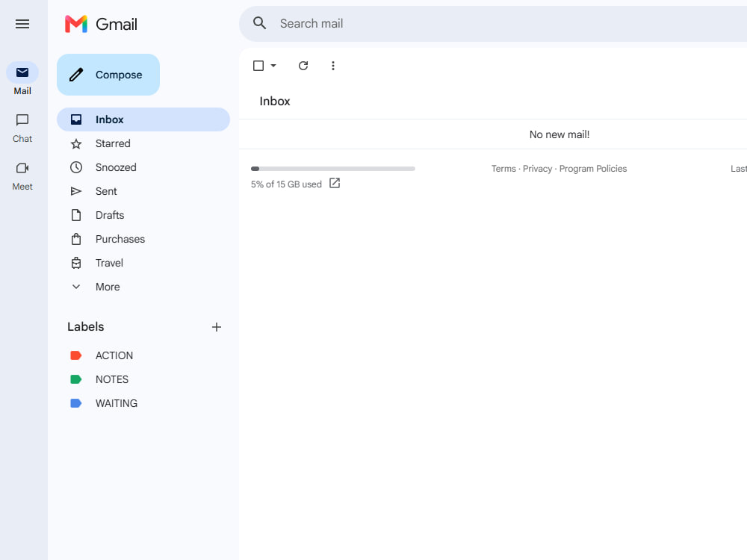Image resolution: width=747 pixels, height=560 pixels.
Task: Click the 'No new mail!' message
Action: point(560,134)
